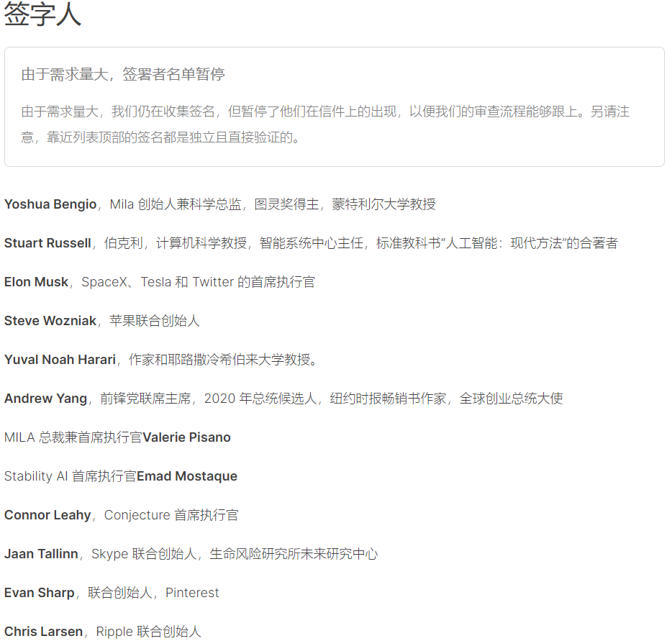Click the word Pinterest
This screenshot has height=641, width=672.
click(192, 593)
